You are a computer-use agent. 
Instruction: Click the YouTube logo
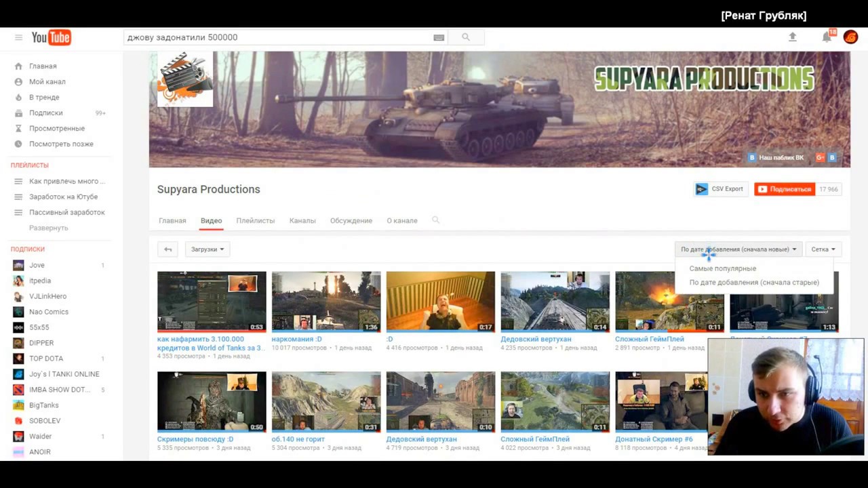coord(51,37)
